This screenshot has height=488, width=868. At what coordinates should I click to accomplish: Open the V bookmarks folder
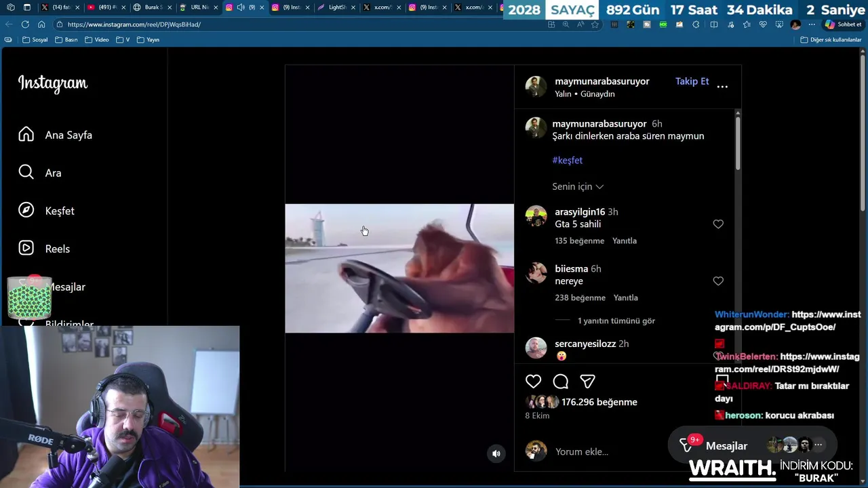pyautogui.click(x=123, y=40)
